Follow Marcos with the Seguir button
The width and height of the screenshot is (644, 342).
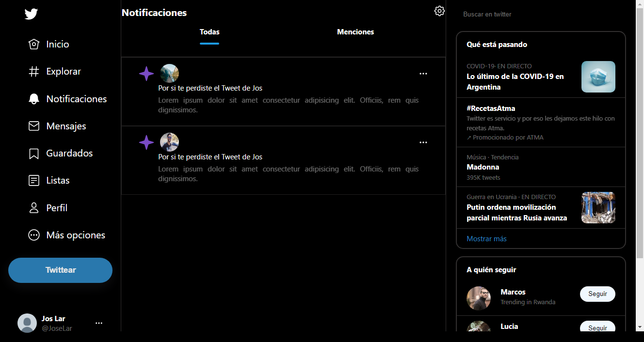point(597,294)
